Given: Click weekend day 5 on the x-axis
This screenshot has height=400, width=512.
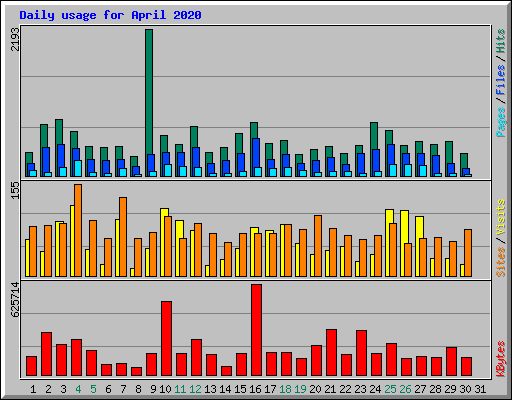Looking at the screenshot, I should pos(93,389).
